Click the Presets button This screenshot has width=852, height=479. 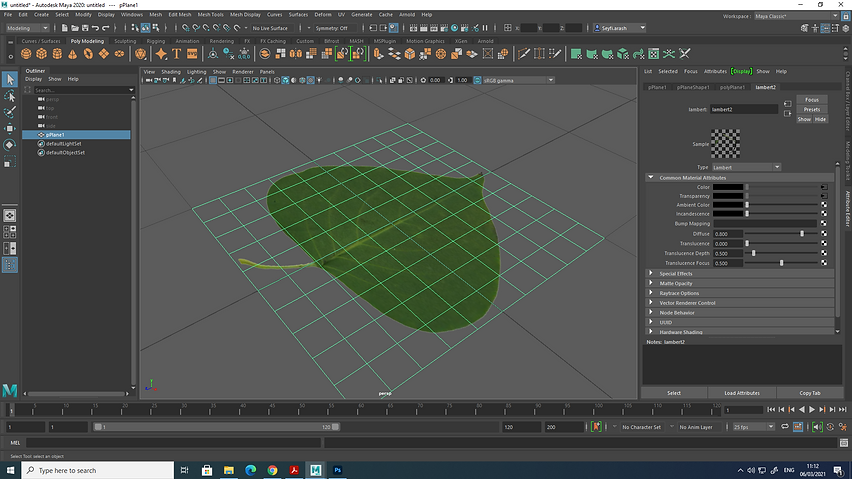tap(812, 110)
